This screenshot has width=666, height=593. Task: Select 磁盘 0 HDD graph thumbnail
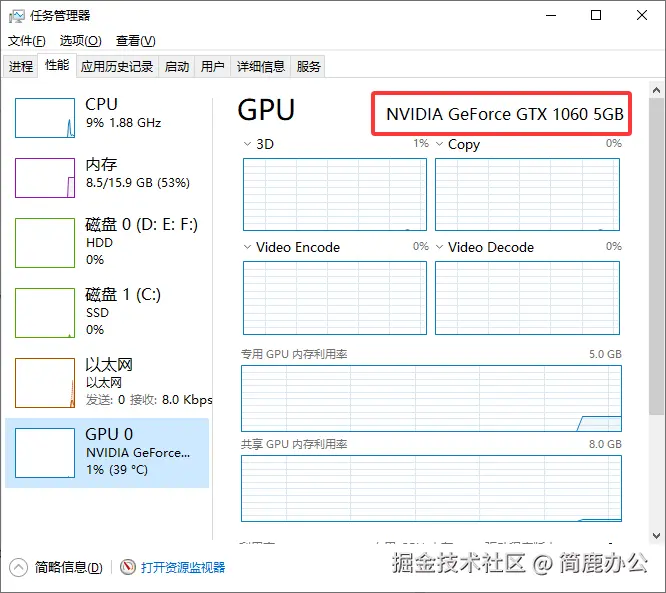45,243
